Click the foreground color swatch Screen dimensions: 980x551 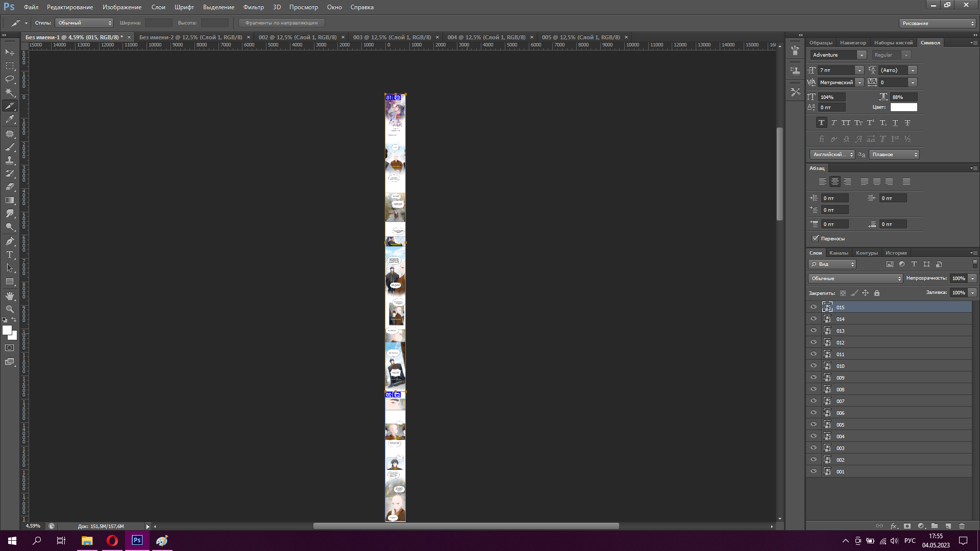pos(7,330)
